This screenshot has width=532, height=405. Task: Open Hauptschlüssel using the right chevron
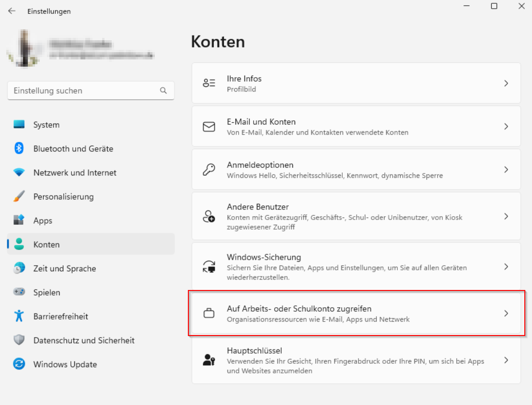coord(506,360)
